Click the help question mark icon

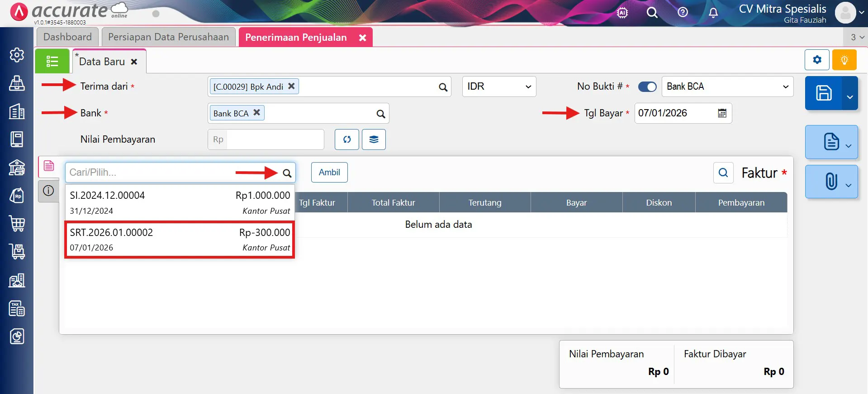coord(683,13)
